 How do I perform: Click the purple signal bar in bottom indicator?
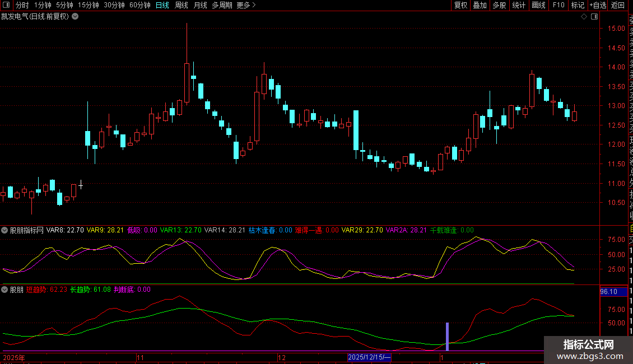[x=447, y=337]
